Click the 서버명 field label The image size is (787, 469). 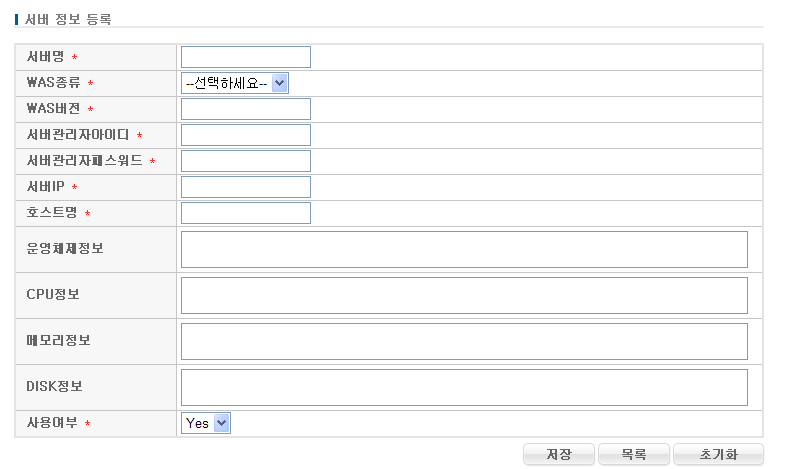click(x=45, y=57)
